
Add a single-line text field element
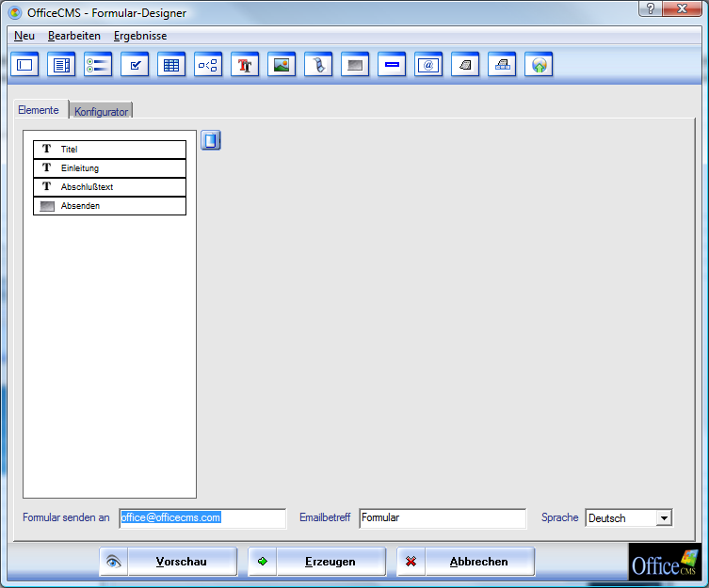tap(24, 65)
